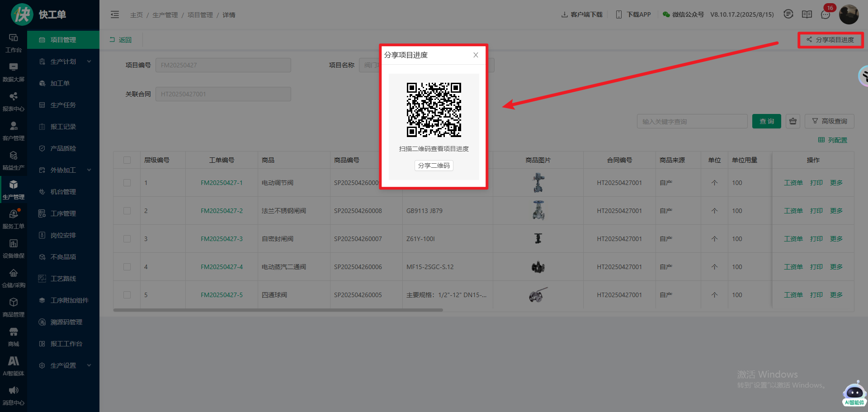The width and height of the screenshot is (868, 412).
Task: Close the 分享项目进度 dialog
Action: 476,55
